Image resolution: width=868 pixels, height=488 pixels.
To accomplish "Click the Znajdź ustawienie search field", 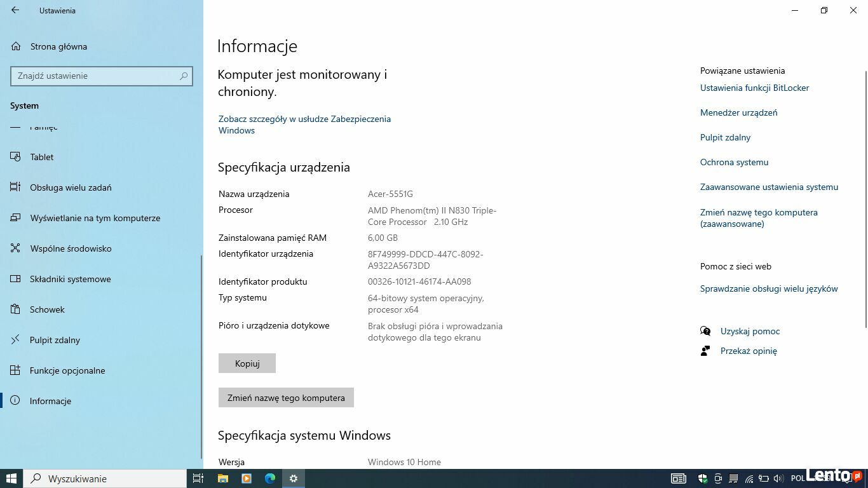I will pos(102,76).
